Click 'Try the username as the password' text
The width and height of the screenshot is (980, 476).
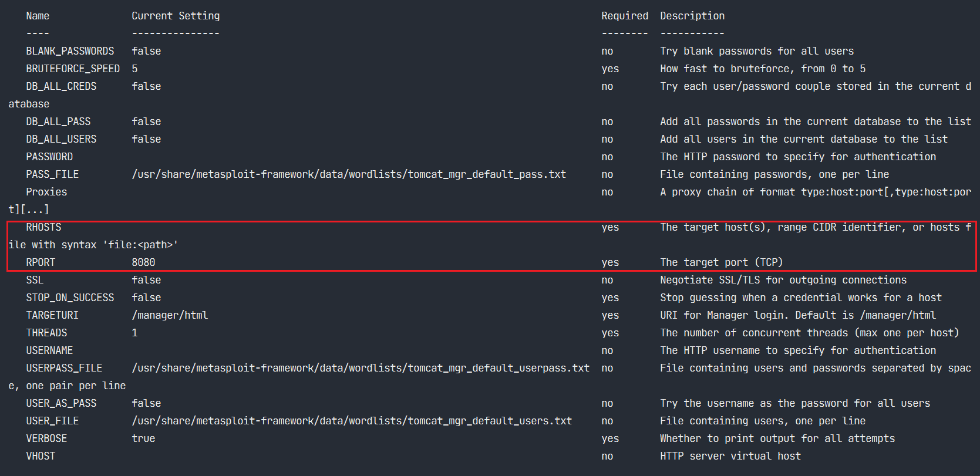pos(795,403)
